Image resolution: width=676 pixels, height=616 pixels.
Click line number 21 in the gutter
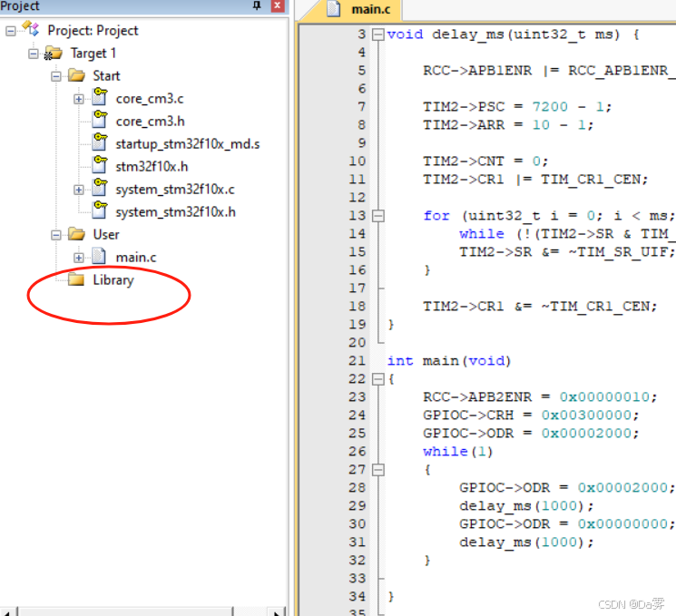click(x=357, y=361)
